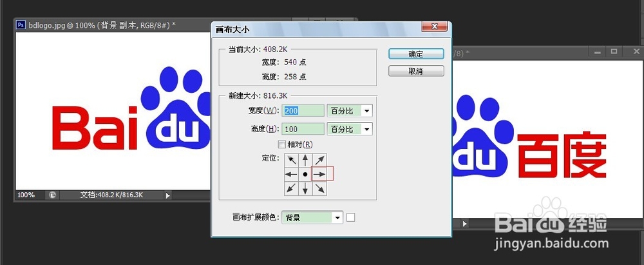Viewport: 644px width, 265px height.
Task: Click the canvas extension color swatch
Action: (350, 218)
